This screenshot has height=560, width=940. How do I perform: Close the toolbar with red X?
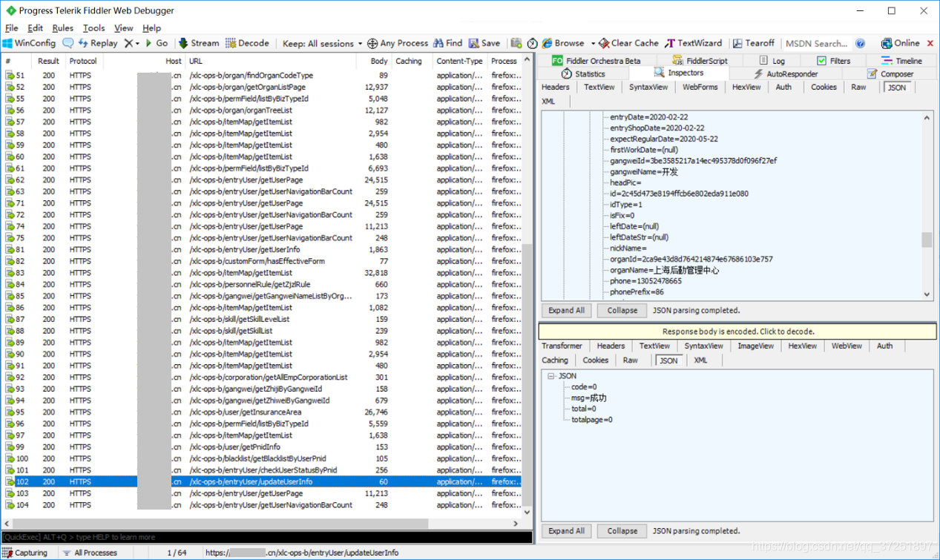[930, 43]
